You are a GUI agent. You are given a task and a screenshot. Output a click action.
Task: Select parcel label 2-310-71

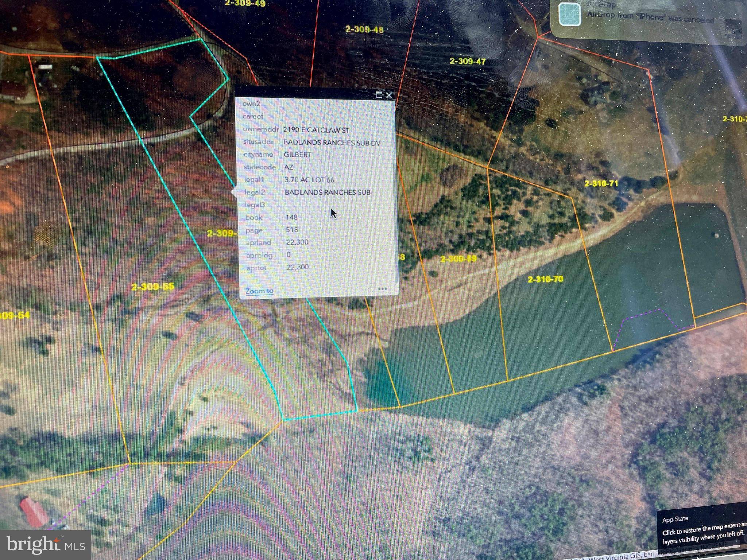[x=601, y=183]
